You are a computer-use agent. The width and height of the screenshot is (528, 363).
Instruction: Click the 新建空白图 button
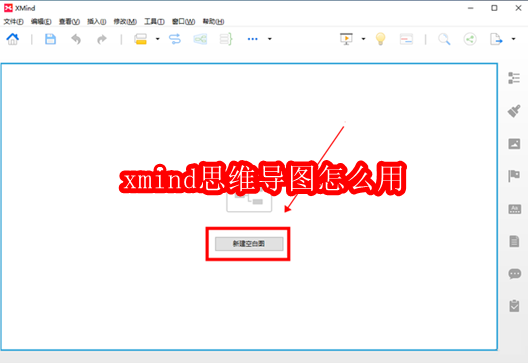click(249, 244)
